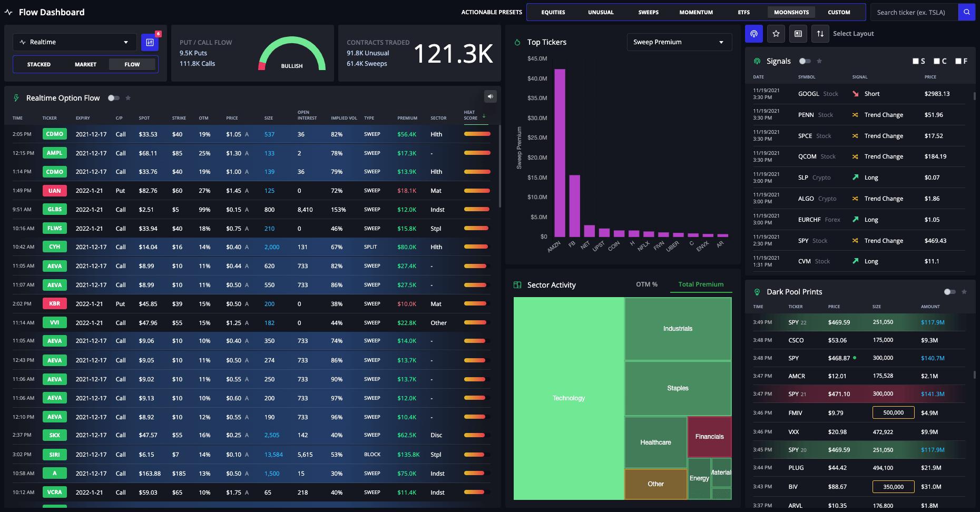Click the UAN ticker badge
Screen dimensions: 980x512
pyautogui.click(x=55, y=191)
